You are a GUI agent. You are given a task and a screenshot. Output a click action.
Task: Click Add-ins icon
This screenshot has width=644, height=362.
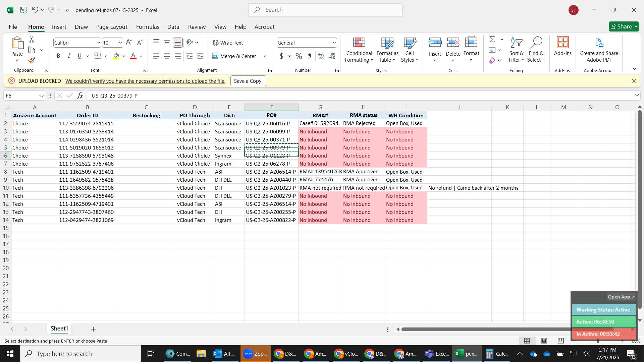(x=562, y=46)
